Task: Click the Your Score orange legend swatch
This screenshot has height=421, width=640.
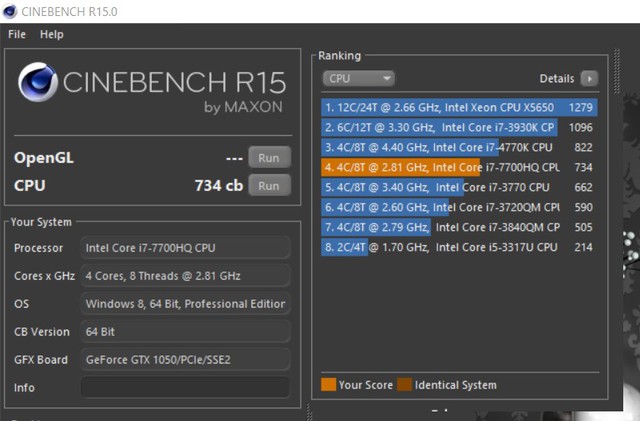Action: tap(328, 385)
